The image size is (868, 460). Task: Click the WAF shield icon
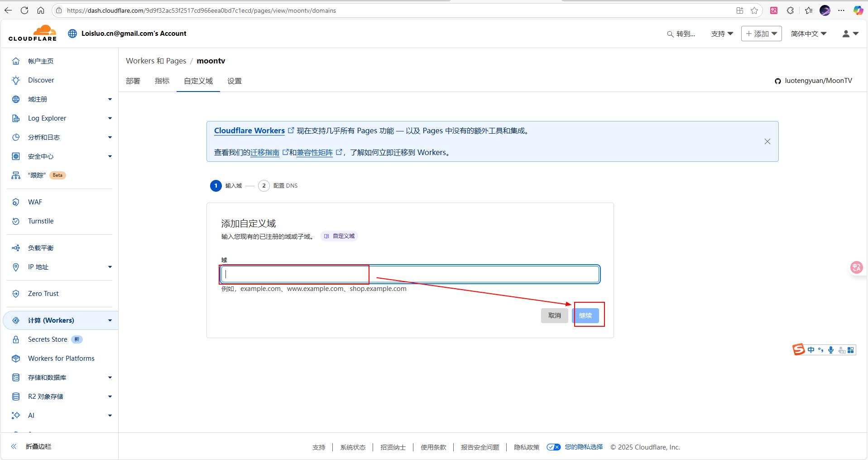[16, 202]
